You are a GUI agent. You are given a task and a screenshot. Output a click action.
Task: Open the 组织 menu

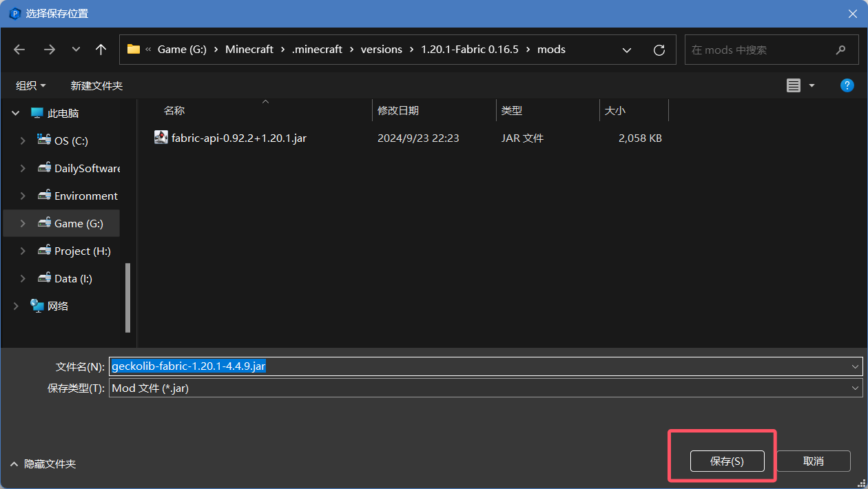[31, 85]
